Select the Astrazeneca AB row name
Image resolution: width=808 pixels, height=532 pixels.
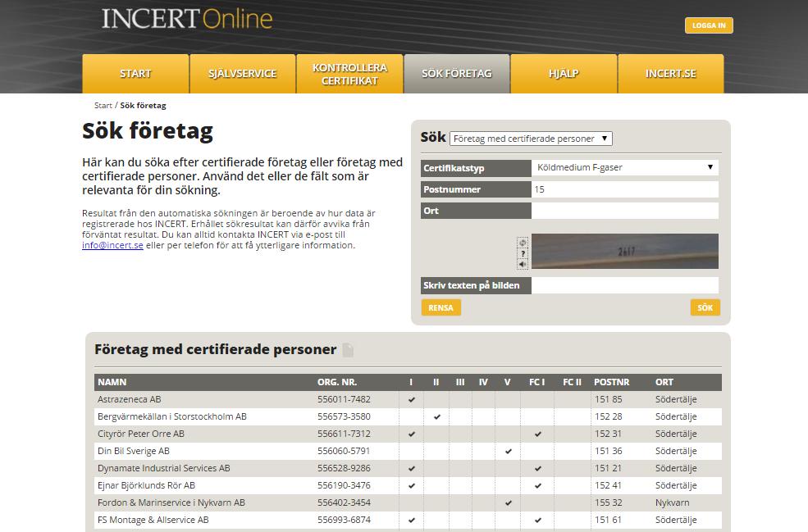pos(130,399)
